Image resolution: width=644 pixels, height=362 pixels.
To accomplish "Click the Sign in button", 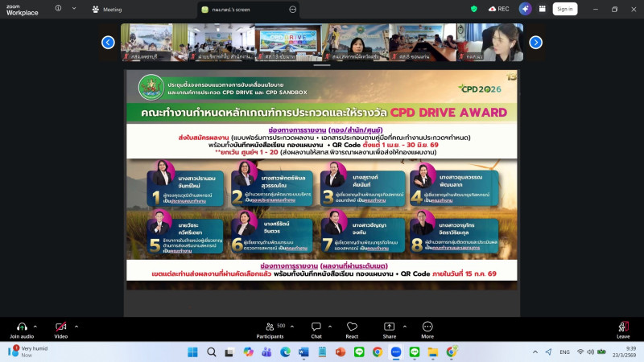I will 564,9.
